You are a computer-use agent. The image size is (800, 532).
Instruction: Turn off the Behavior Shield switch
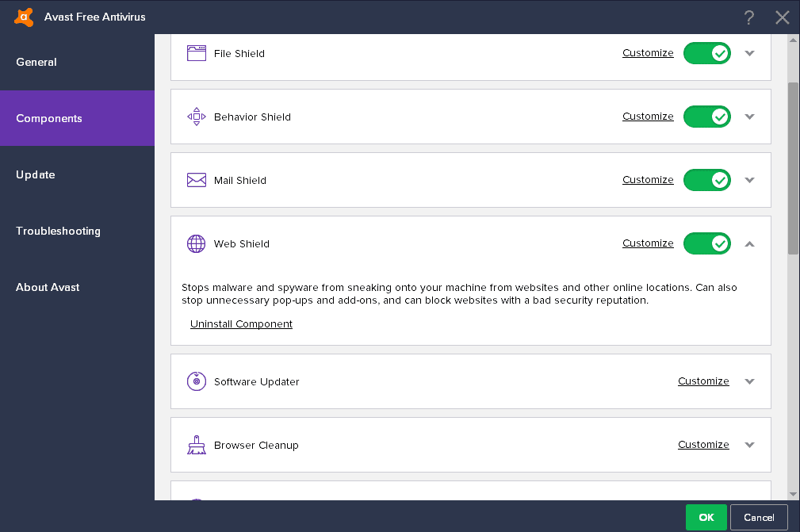706,116
